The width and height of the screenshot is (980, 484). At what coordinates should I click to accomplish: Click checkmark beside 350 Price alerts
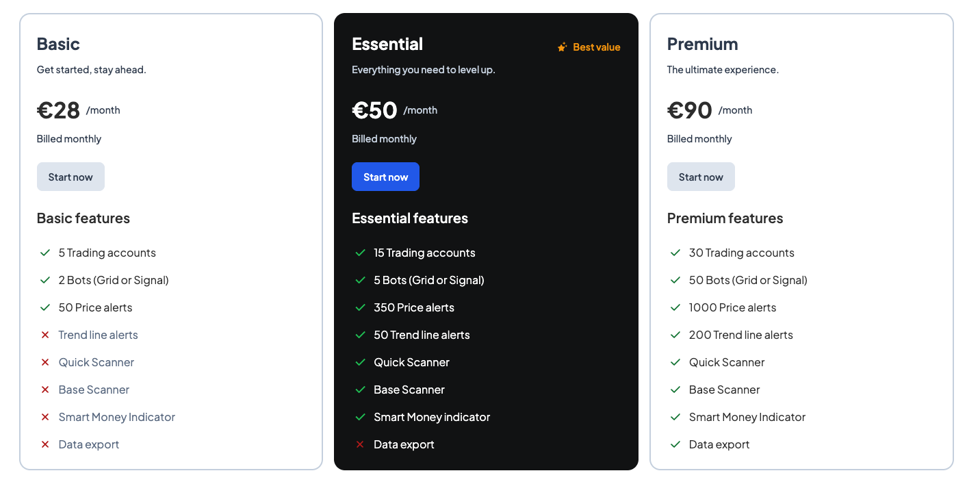(x=360, y=307)
